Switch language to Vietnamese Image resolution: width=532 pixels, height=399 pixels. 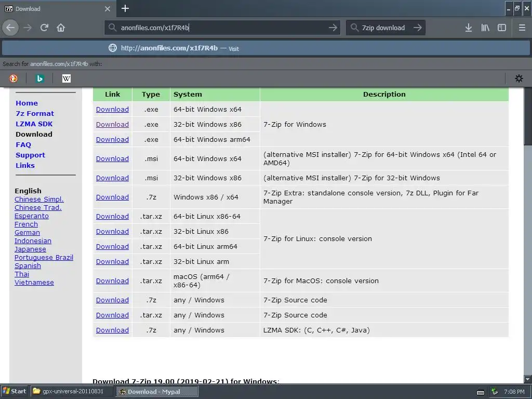pos(34,283)
